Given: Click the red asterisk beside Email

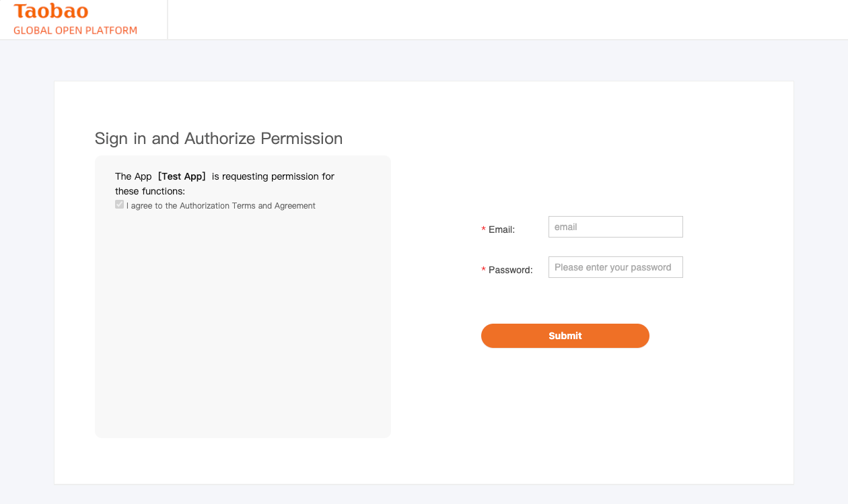Looking at the screenshot, I should click(483, 230).
